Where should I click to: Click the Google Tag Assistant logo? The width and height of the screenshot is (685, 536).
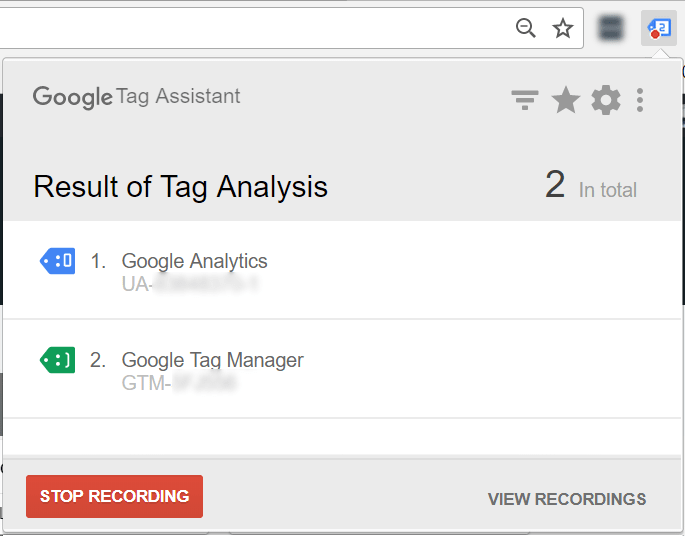136,97
